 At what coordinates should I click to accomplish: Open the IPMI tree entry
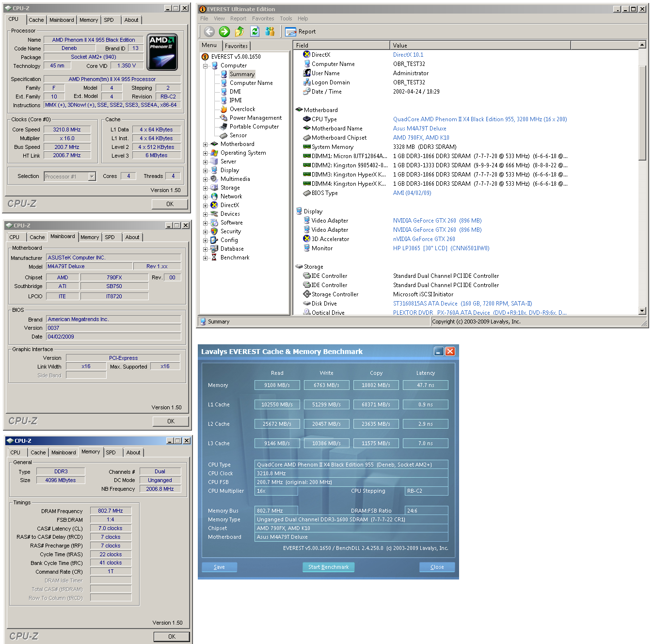pyautogui.click(x=236, y=100)
